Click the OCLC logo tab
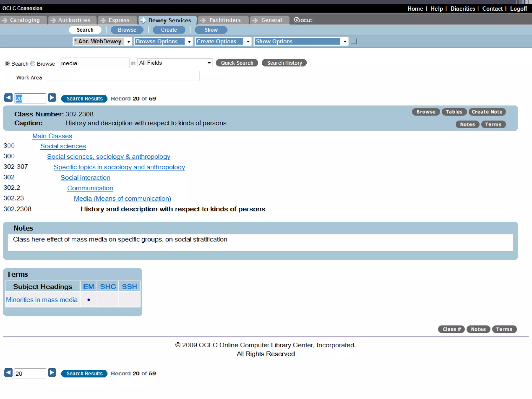This screenshot has height=399, width=532. (303, 20)
